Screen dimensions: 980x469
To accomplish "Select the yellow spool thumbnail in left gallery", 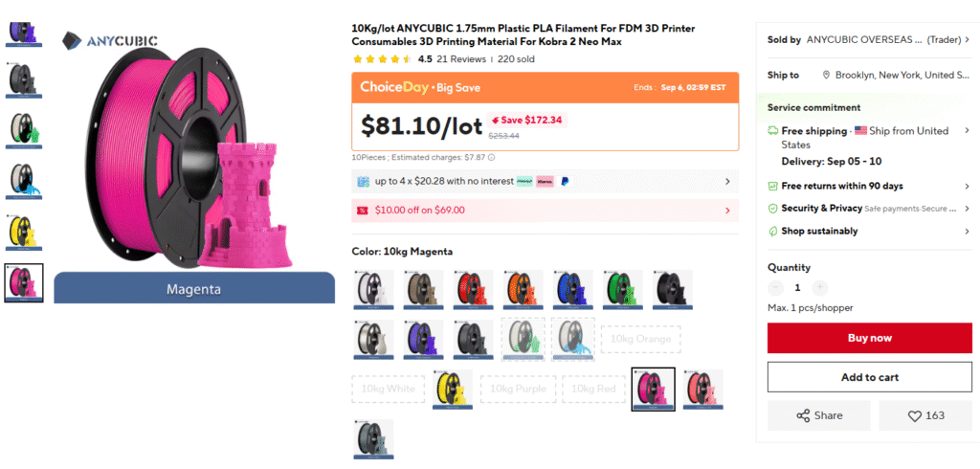I will [23, 232].
